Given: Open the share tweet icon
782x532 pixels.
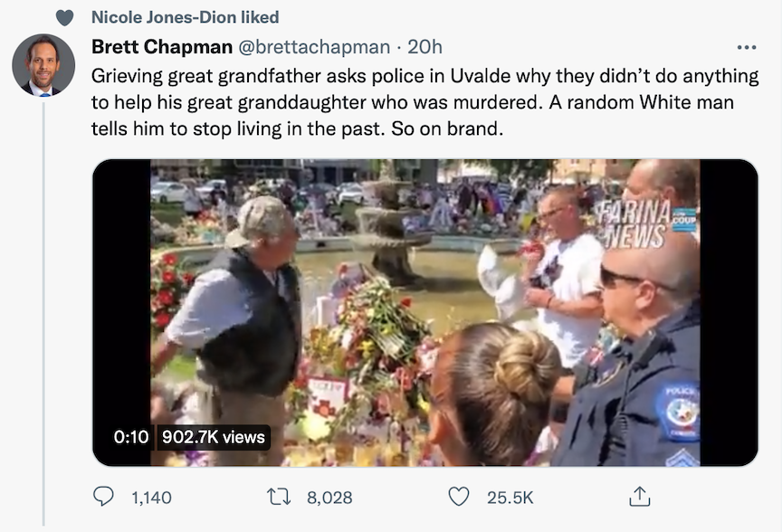Looking at the screenshot, I should coord(639,497).
